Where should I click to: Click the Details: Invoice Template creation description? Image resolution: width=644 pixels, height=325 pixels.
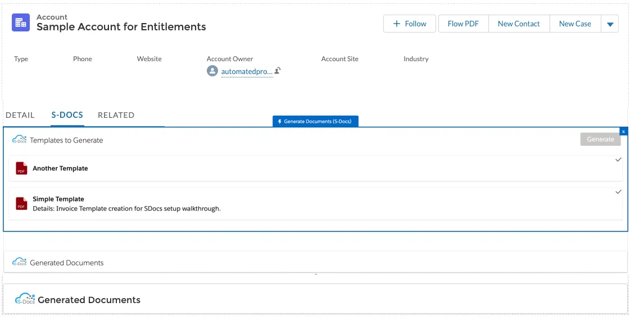[127, 208]
